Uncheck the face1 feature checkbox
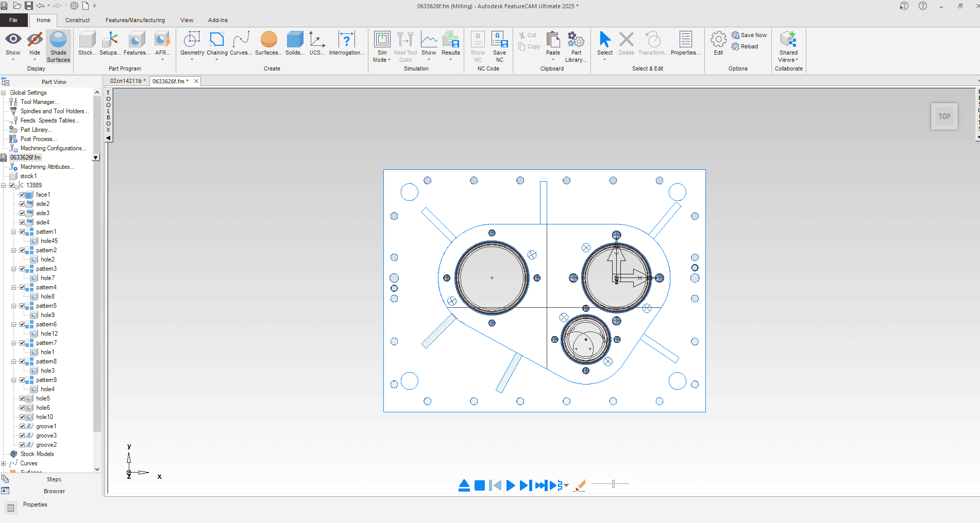This screenshot has height=523, width=980. (22, 195)
